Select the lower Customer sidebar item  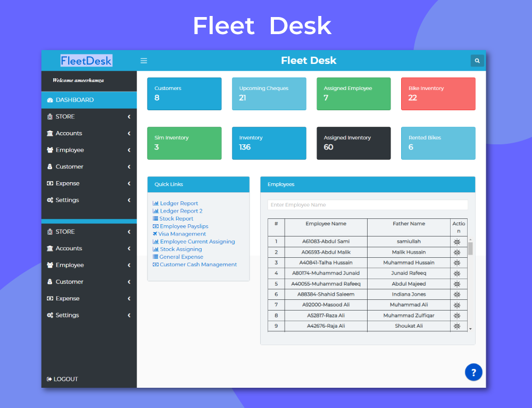pos(89,282)
